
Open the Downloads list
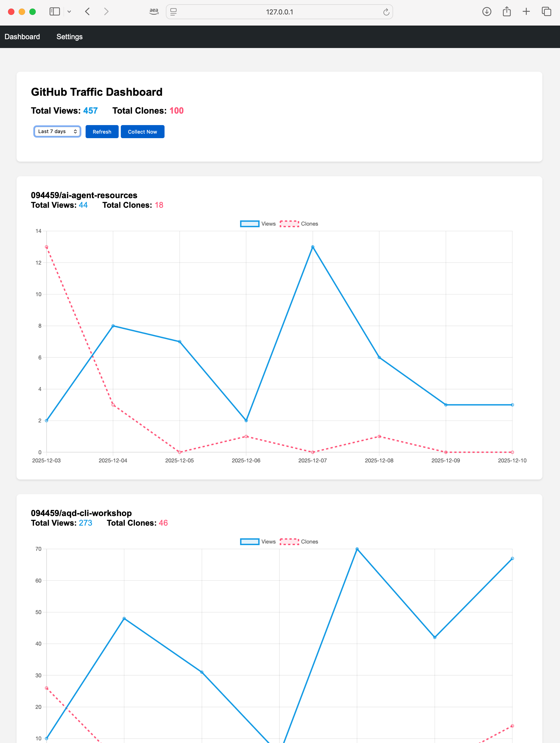pyautogui.click(x=486, y=11)
